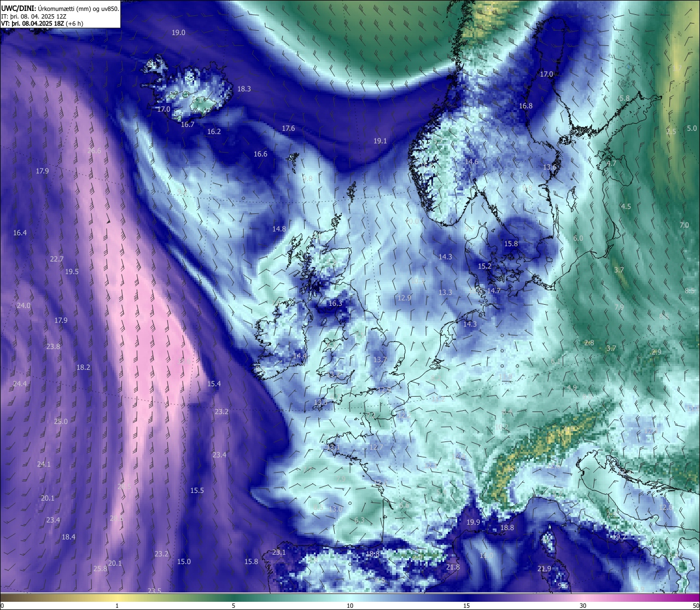The image size is (700, 610).
Task: Select the 25.8 map value
Action: [x=100, y=569]
